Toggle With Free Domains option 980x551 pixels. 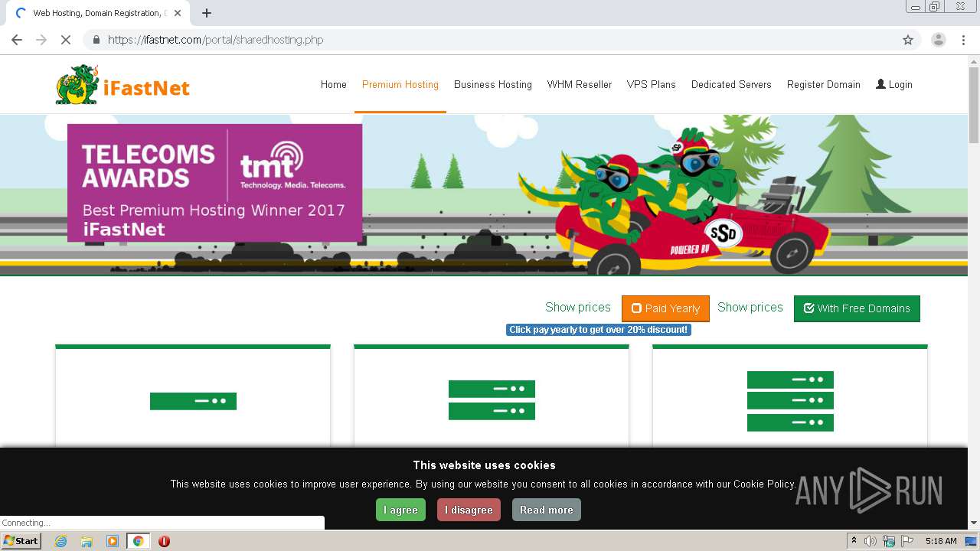(x=857, y=308)
